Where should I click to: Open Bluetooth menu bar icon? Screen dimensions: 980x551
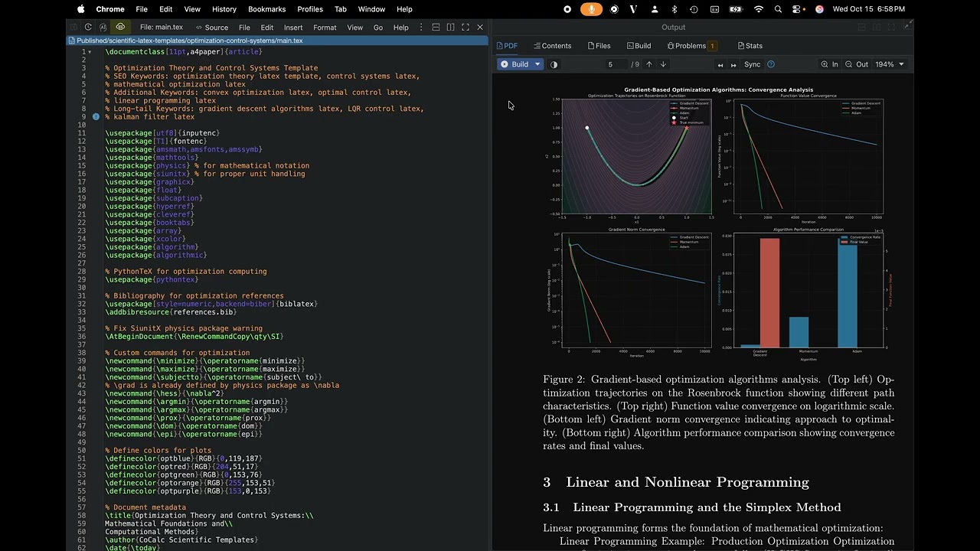[675, 9]
